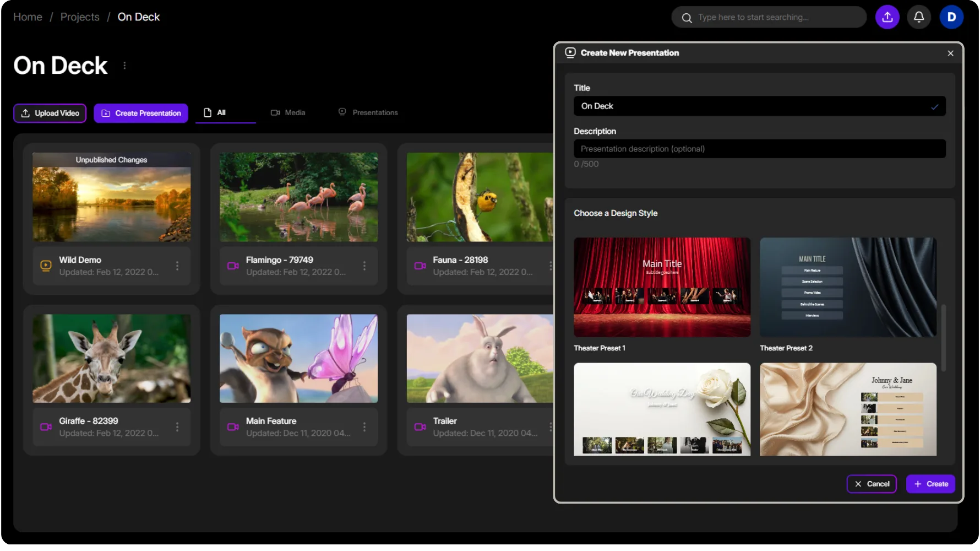Image resolution: width=980 pixels, height=551 pixels.
Task: Select the white rose wedding design style
Action: (x=662, y=409)
